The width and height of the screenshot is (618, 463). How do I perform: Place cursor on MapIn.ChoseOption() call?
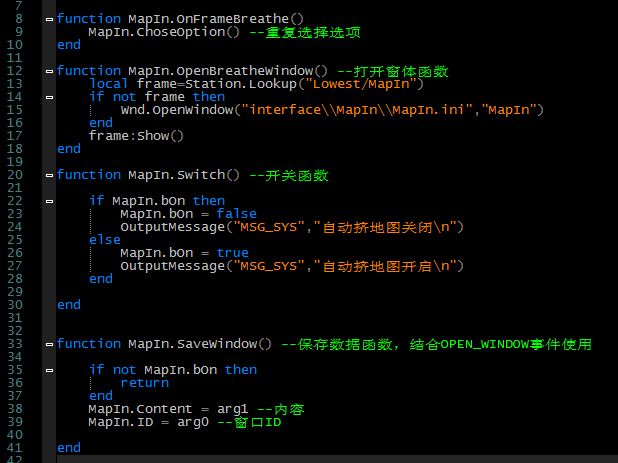click(x=164, y=32)
